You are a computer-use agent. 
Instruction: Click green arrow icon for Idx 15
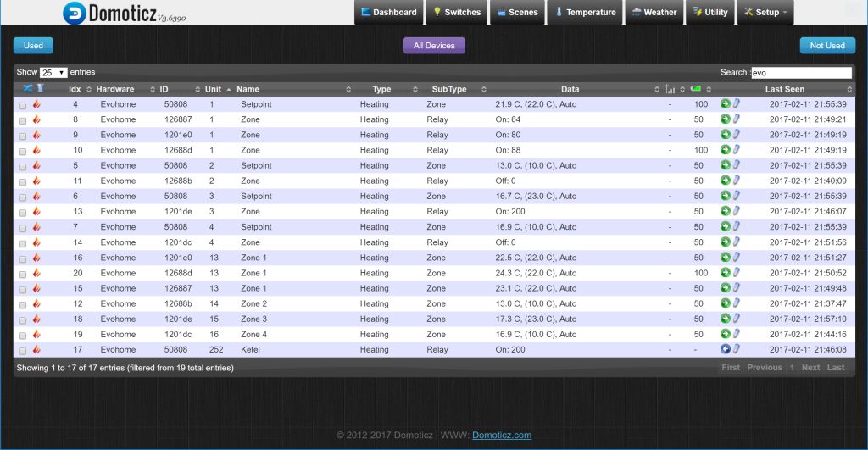pyautogui.click(x=726, y=288)
